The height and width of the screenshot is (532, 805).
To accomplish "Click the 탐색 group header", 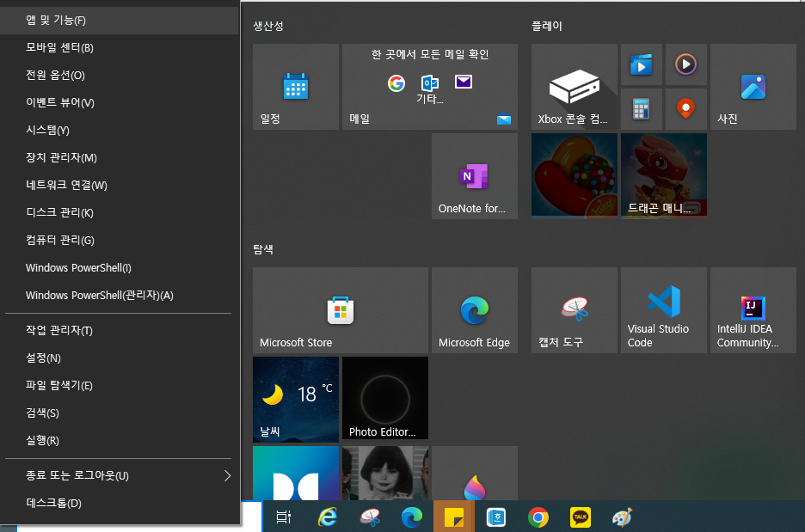I will tap(263, 249).
